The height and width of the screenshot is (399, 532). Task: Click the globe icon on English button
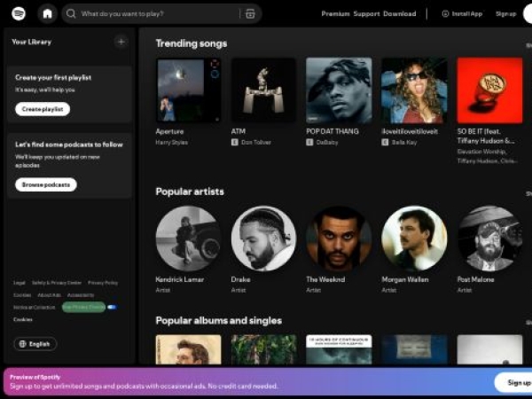[x=23, y=344]
